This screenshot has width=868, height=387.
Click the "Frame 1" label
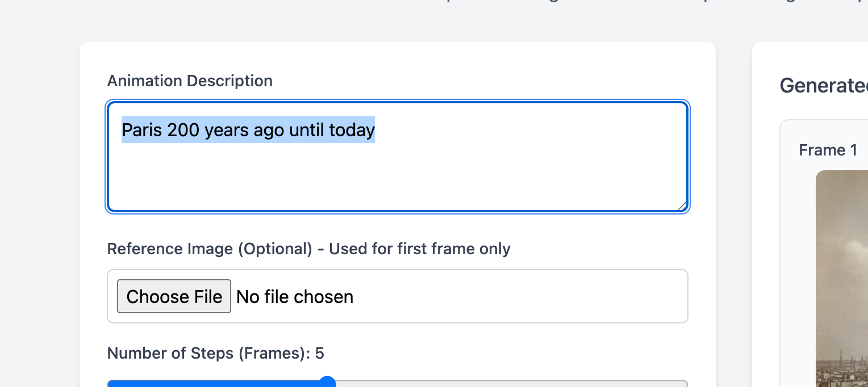[828, 150]
